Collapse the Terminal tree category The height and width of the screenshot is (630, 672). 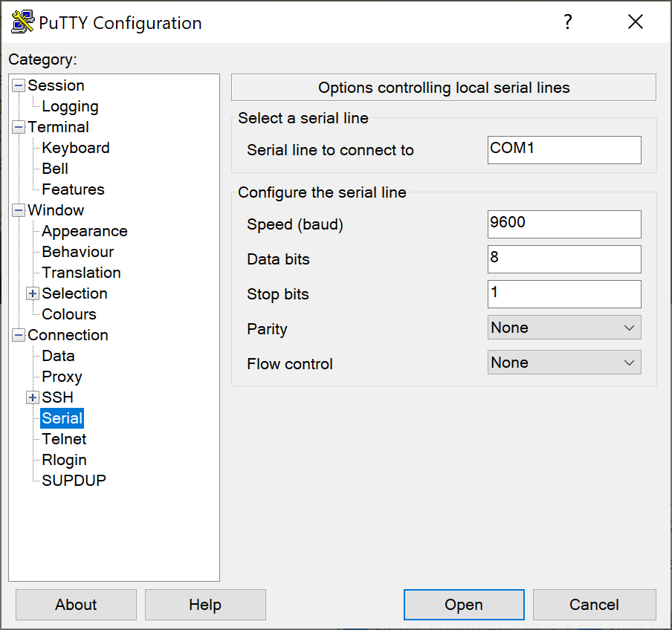click(18, 127)
